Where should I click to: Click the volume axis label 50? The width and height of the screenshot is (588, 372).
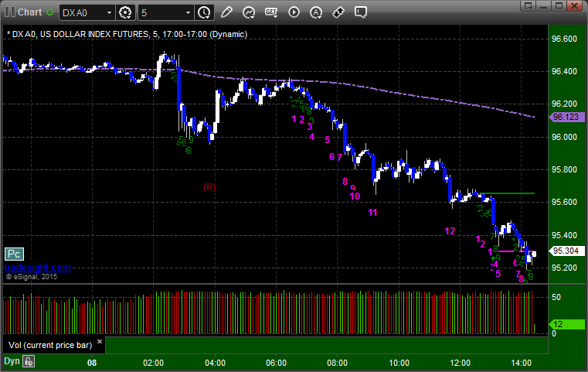[x=556, y=297]
